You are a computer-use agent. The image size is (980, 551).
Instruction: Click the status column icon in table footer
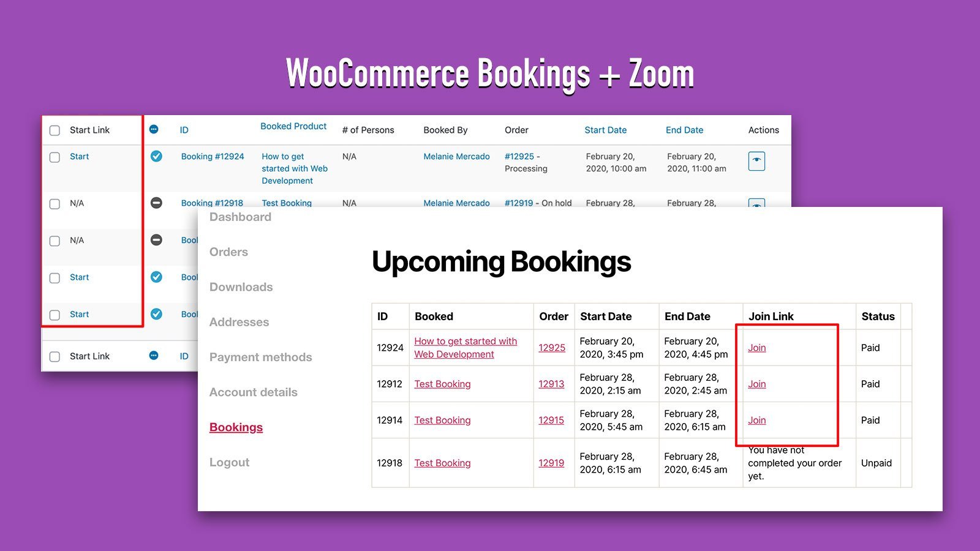tap(154, 355)
